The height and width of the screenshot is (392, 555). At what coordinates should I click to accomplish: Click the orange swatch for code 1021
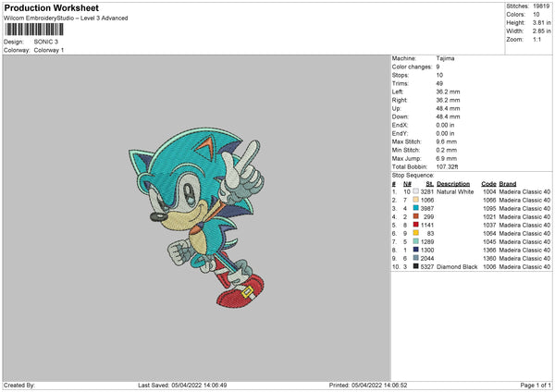pos(416,216)
